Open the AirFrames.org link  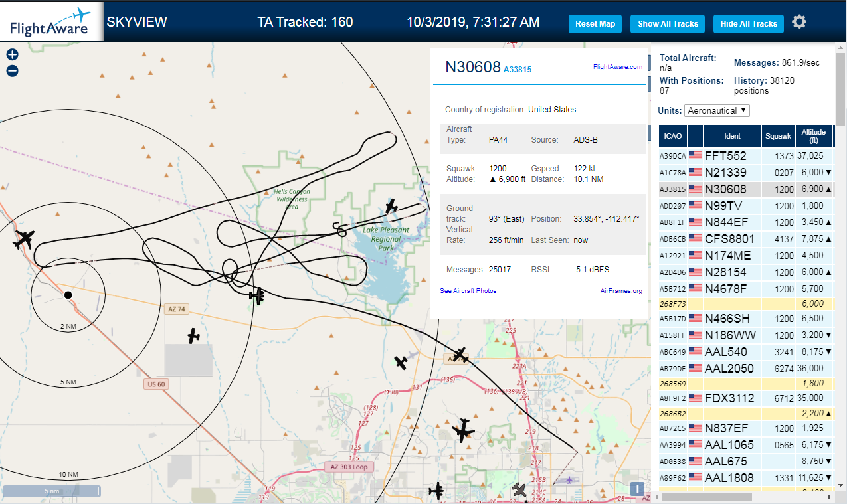[x=621, y=291]
